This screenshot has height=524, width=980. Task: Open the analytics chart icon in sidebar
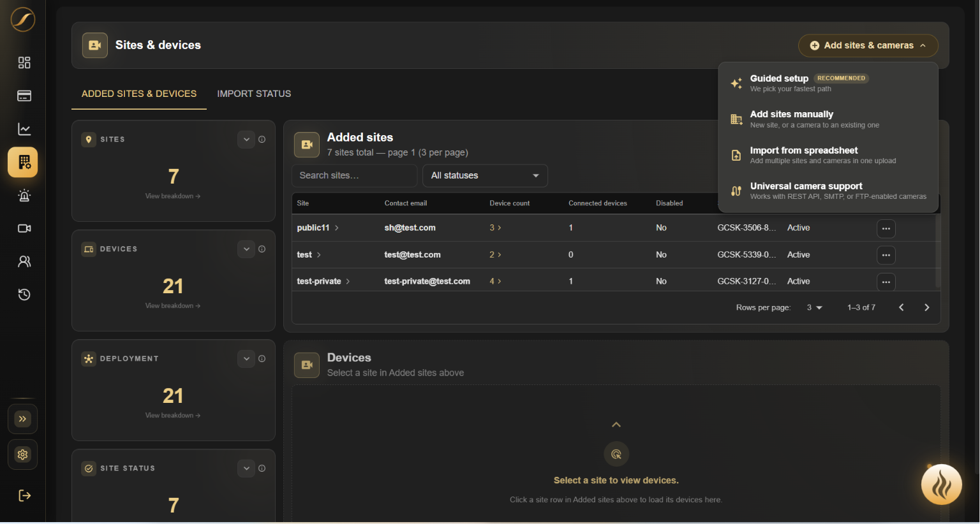pyautogui.click(x=24, y=129)
